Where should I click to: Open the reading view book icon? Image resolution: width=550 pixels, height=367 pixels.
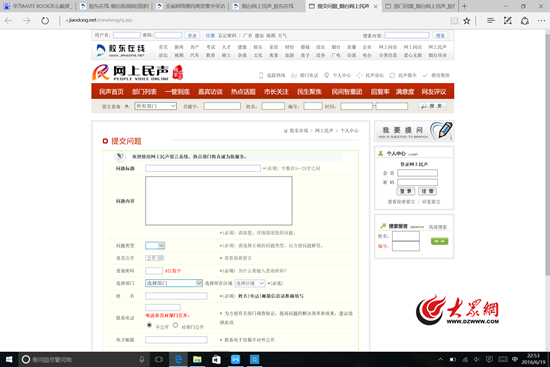[x=454, y=21]
